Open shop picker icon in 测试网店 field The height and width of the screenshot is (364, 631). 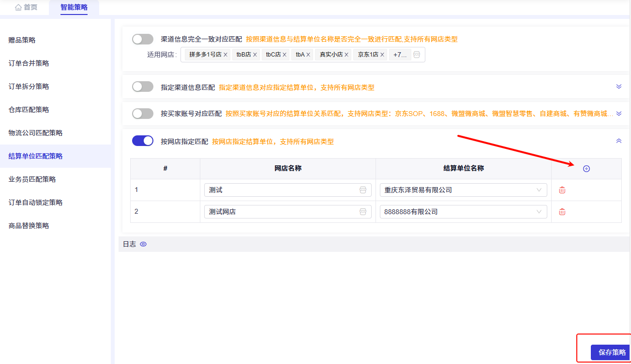(x=363, y=212)
